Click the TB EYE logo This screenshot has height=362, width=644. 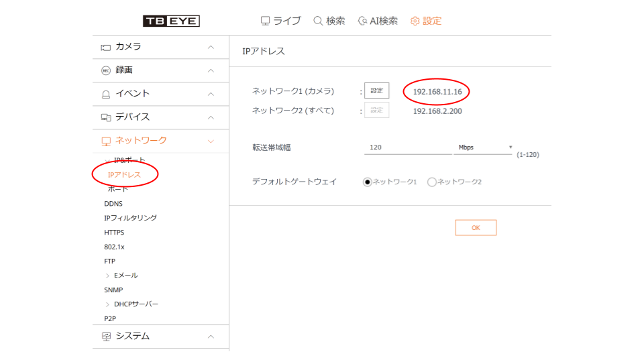coord(171,21)
